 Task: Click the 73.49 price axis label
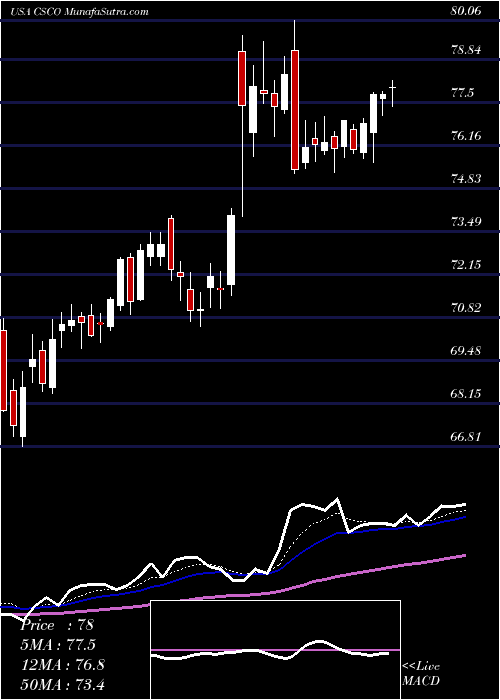point(466,222)
